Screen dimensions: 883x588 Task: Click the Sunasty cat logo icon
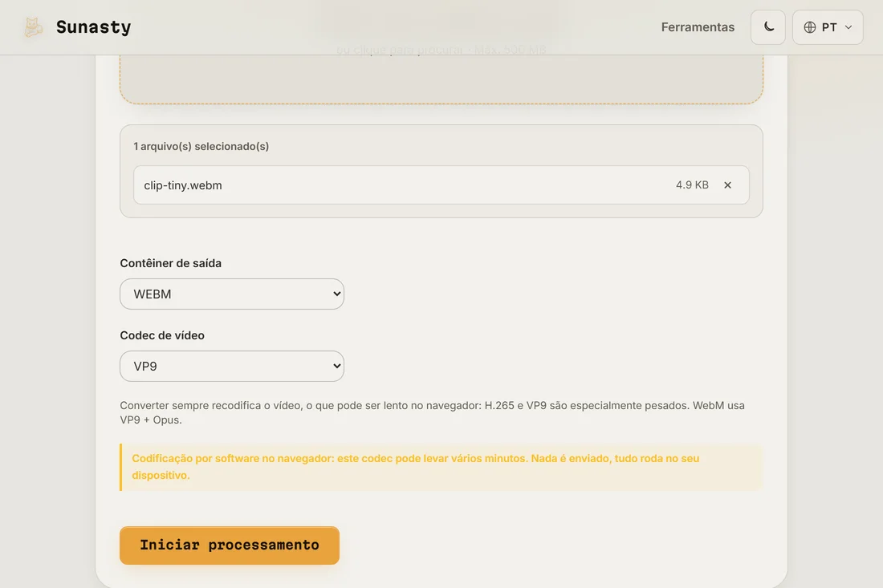(x=33, y=27)
